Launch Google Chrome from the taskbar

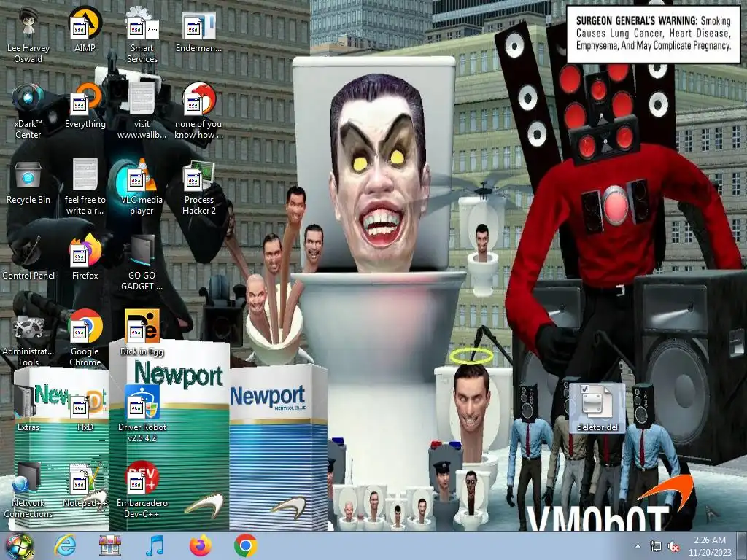pyautogui.click(x=246, y=545)
